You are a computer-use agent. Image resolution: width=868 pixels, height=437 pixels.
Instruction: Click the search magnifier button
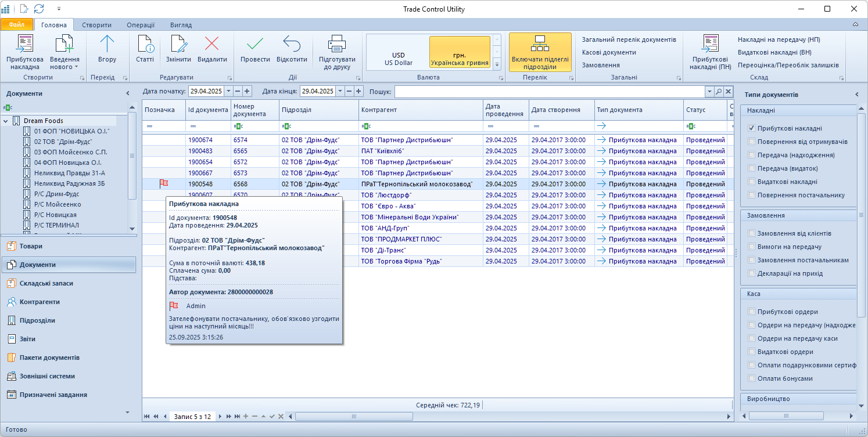tap(719, 91)
